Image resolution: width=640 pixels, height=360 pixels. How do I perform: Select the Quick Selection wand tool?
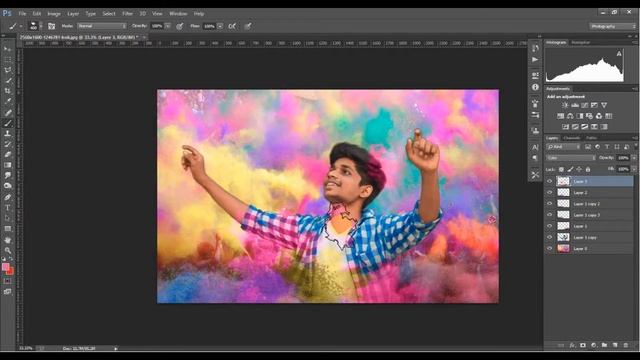click(x=7, y=80)
